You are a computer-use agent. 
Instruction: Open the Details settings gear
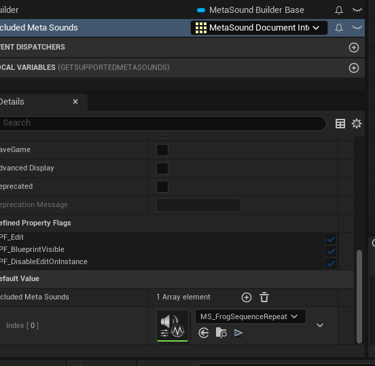point(356,124)
